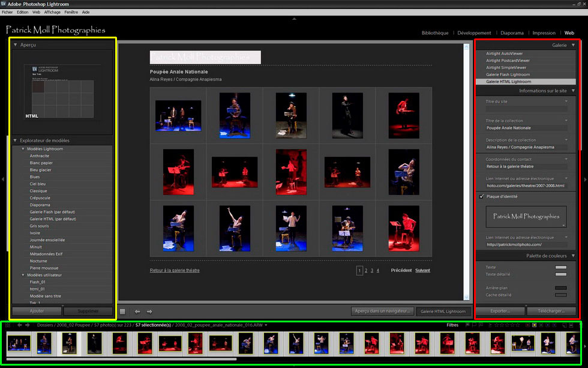Go to next photo with right arrow
This screenshot has width=588, height=368.
(149, 312)
